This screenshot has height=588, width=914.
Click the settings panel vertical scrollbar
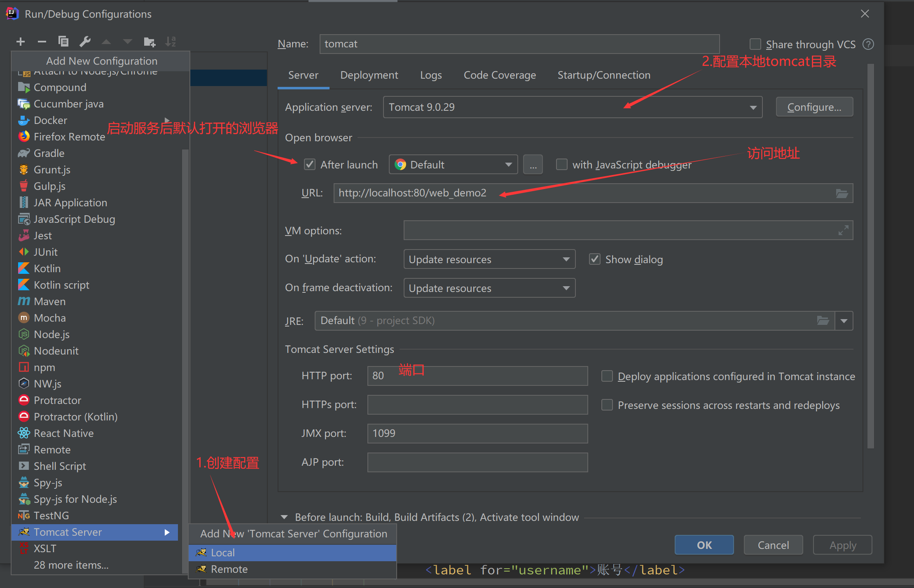click(870, 255)
